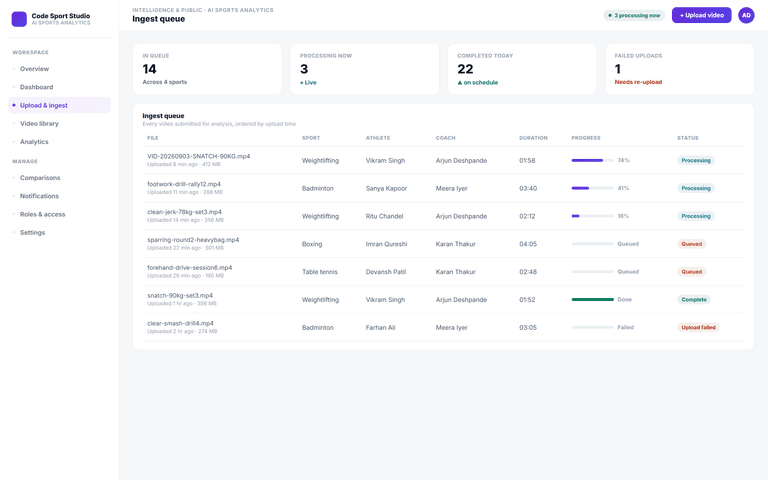Image resolution: width=768 pixels, height=480 pixels.
Task: Click the DURATION column header
Action: pyautogui.click(x=533, y=138)
